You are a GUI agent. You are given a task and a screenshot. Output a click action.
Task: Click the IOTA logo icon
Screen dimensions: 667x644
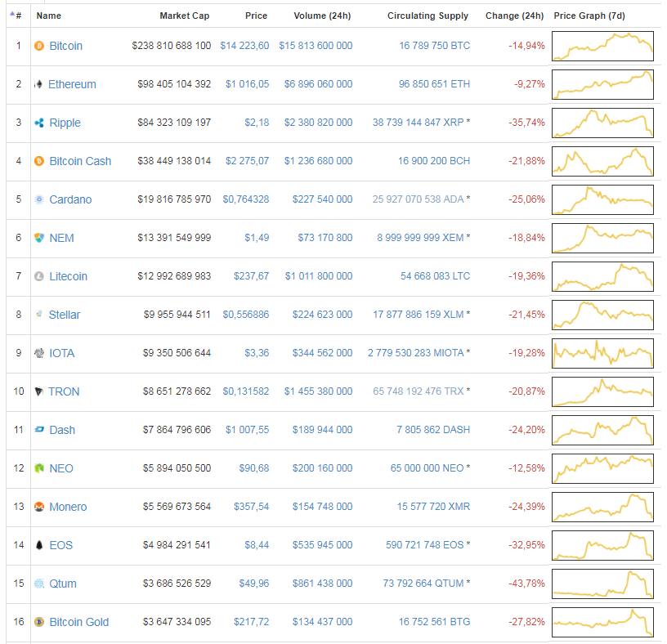(39, 353)
